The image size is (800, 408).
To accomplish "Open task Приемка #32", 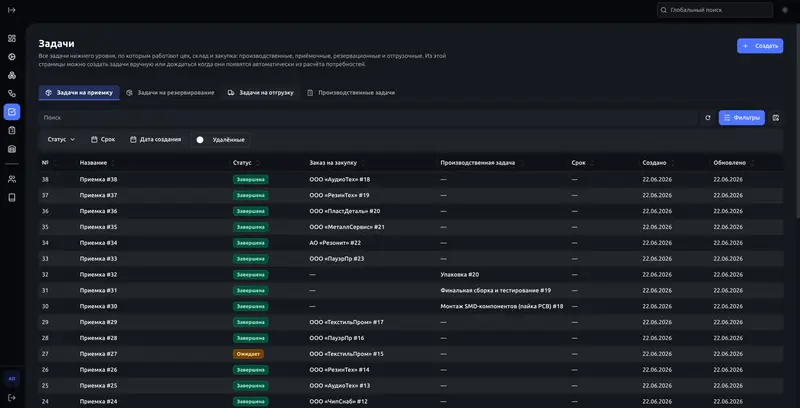I will point(98,274).
